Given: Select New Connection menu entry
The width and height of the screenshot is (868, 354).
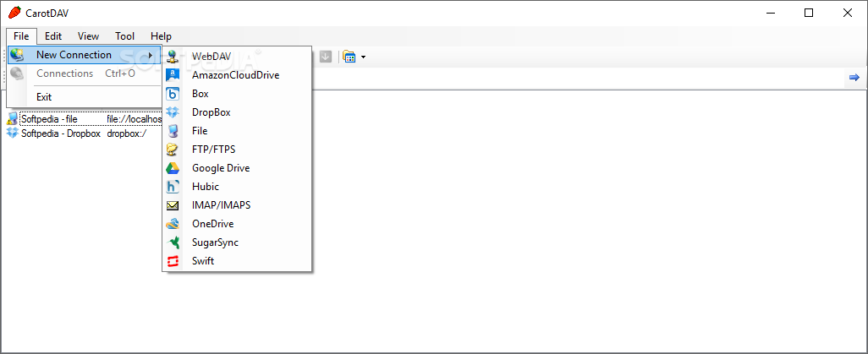Looking at the screenshot, I should (84, 55).
